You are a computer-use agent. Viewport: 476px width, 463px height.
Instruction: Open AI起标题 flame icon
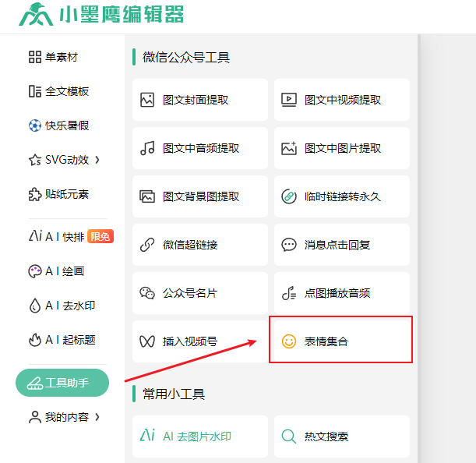click(35, 340)
